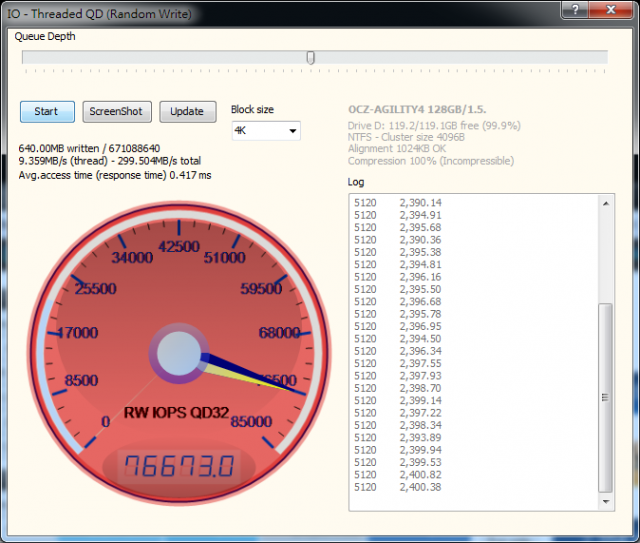Click the log entry 2,396.34
The image size is (640, 543).
pos(420,351)
